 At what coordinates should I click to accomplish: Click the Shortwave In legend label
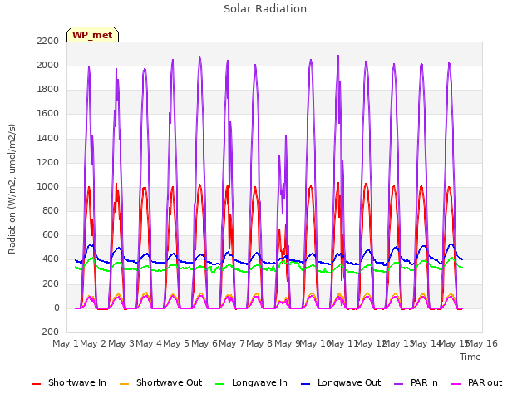click(77, 382)
